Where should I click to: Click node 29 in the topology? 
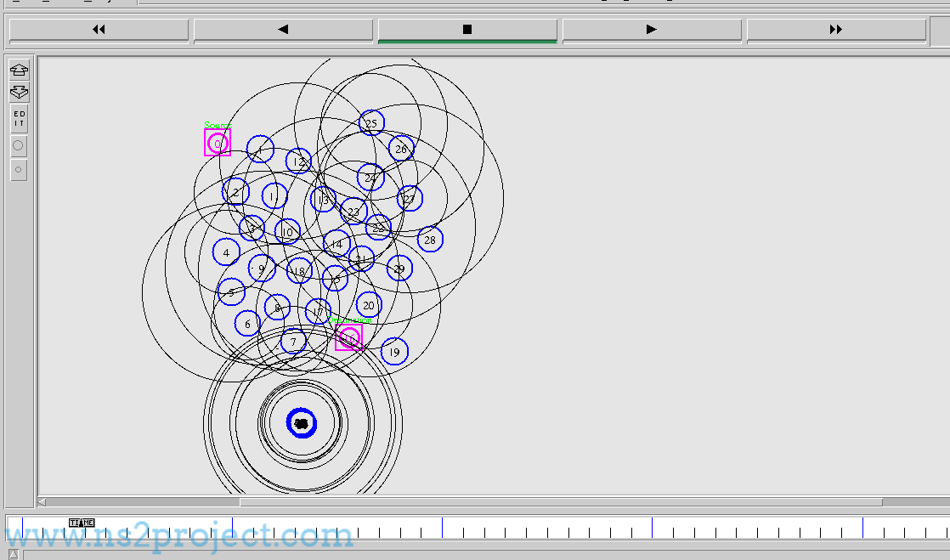click(x=399, y=268)
